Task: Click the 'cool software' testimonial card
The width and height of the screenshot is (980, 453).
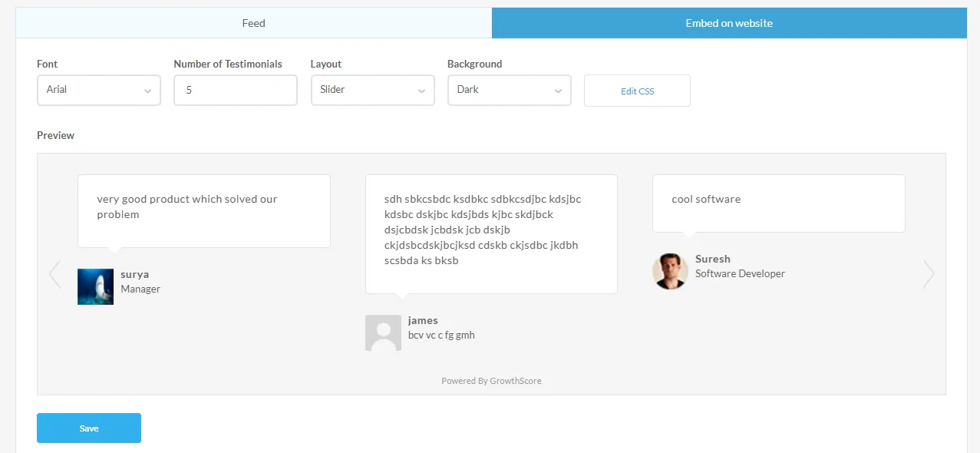Action: tap(779, 203)
